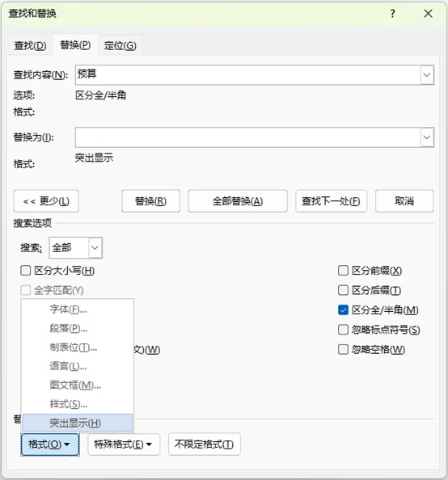The height and width of the screenshot is (480, 448).
Task: Select 突出显示(H) in format menu
Action: [77, 423]
